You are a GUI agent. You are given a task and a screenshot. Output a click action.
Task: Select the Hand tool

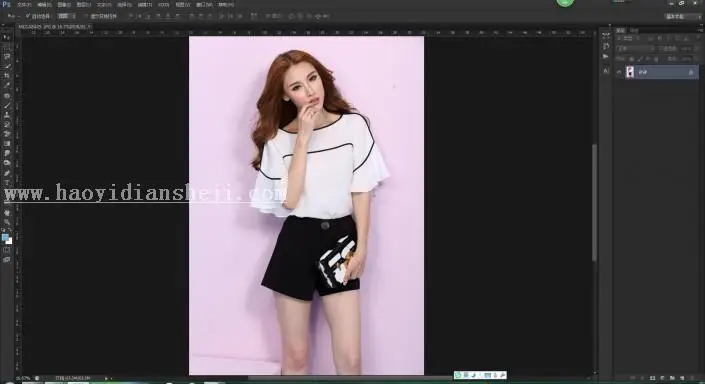click(x=6, y=212)
